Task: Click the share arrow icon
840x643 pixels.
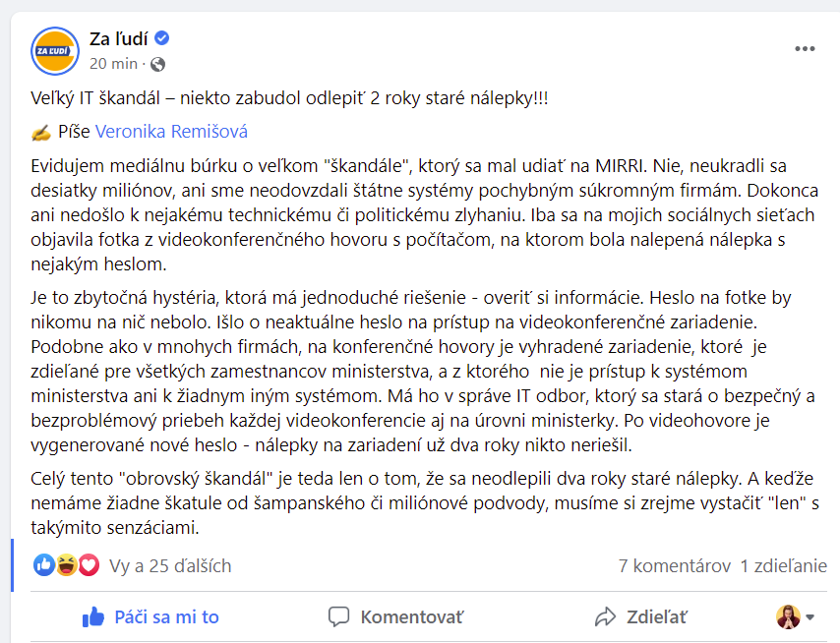Action: (605, 617)
